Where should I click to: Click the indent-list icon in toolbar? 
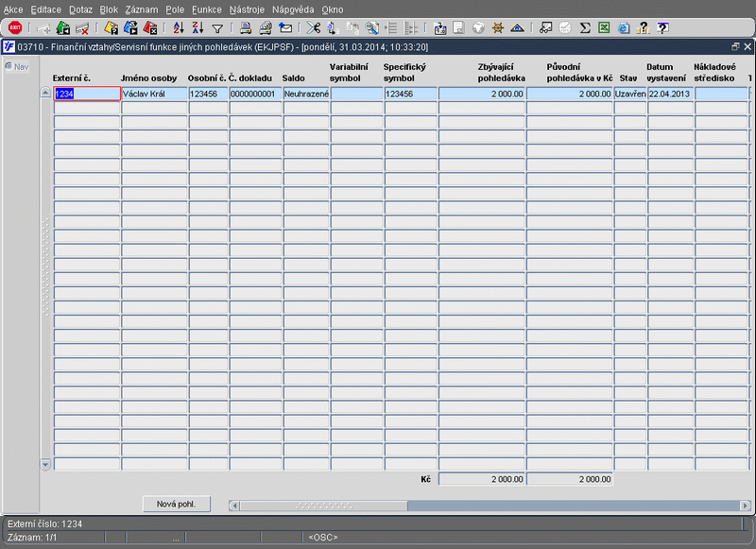(x=391, y=28)
